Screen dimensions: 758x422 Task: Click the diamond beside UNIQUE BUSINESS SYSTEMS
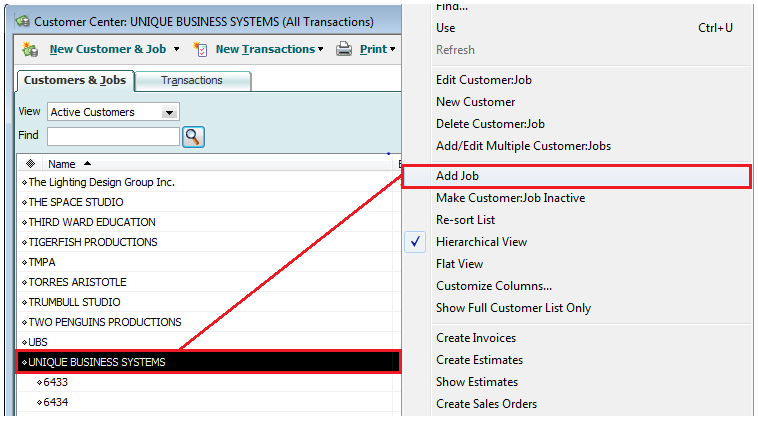pyautogui.click(x=24, y=362)
